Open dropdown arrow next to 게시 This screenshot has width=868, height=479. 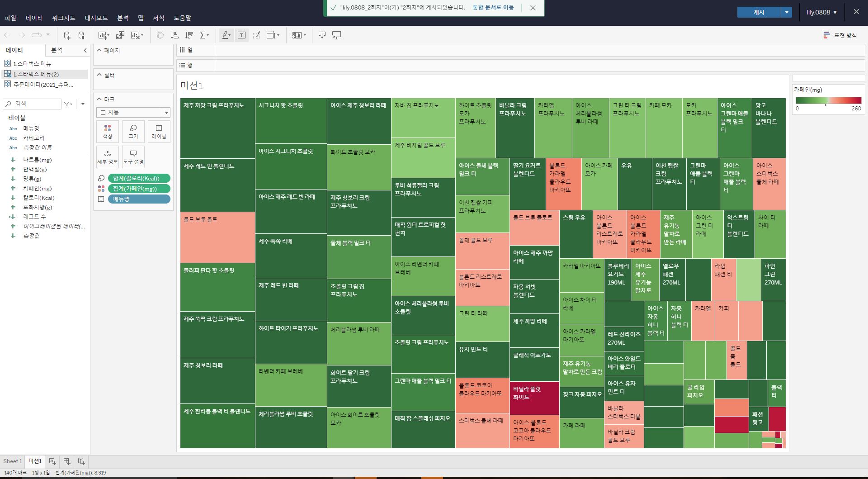pyautogui.click(x=787, y=12)
